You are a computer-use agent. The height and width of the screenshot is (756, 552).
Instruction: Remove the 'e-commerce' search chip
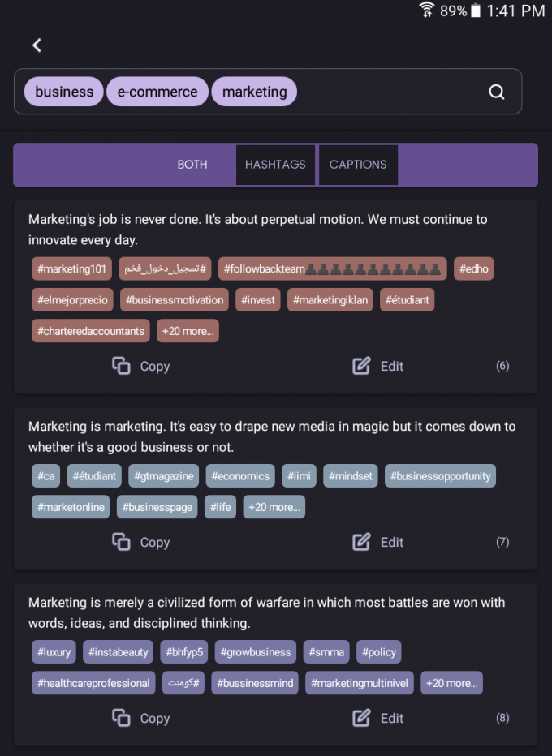pos(157,92)
